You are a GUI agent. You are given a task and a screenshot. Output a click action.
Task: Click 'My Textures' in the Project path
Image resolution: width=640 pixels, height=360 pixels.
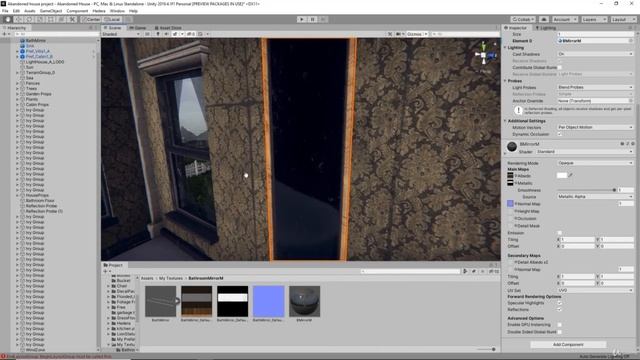[171, 278]
